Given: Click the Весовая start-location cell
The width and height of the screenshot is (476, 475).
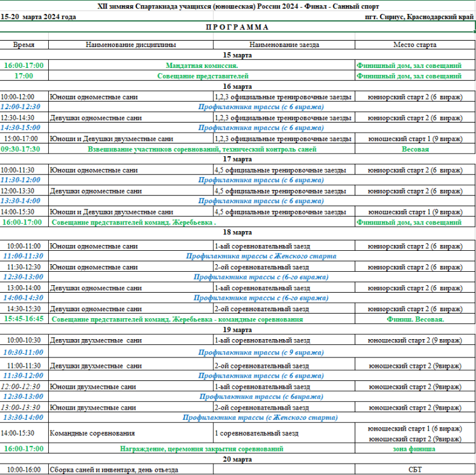Looking at the screenshot, I should 415,149.
